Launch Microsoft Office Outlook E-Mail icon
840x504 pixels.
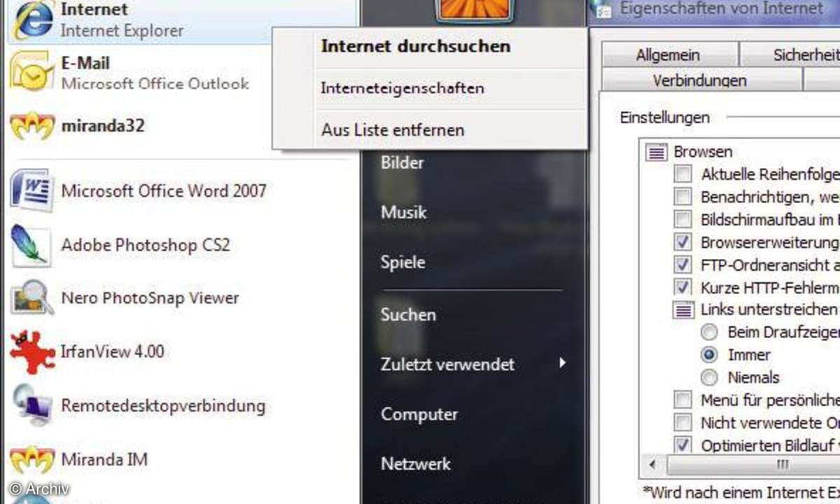coord(31,73)
